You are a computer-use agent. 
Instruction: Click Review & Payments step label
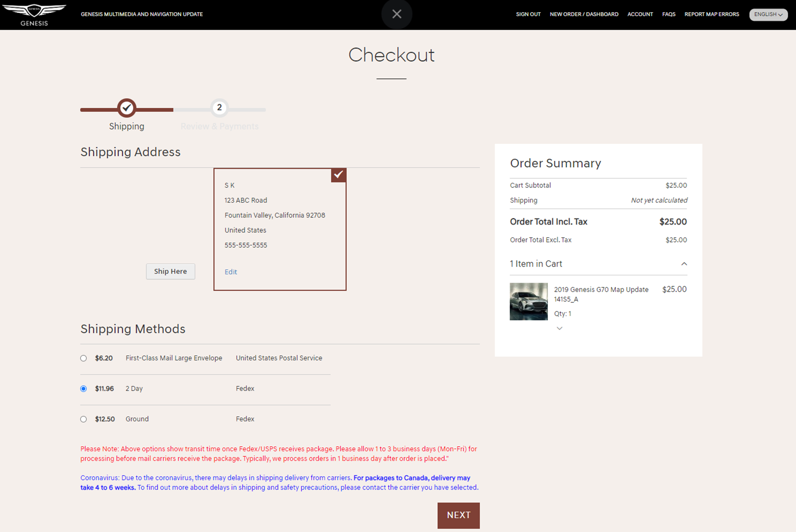coord(220,127)
